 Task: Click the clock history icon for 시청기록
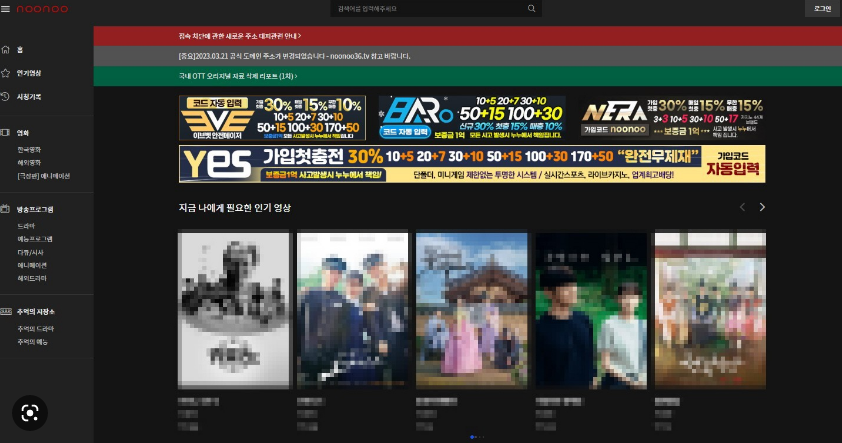click(x=5, y=97)
